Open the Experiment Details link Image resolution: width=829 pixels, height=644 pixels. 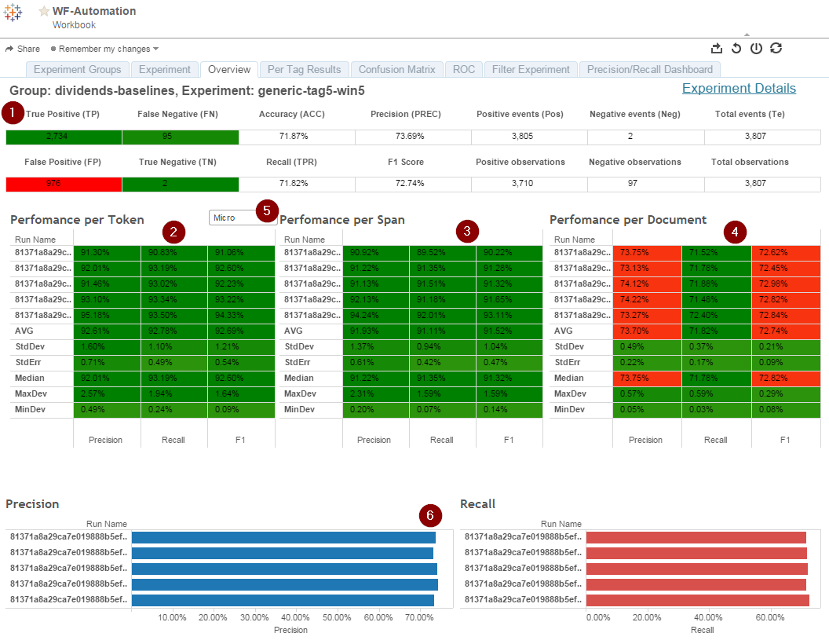click(x=739, y=88)
